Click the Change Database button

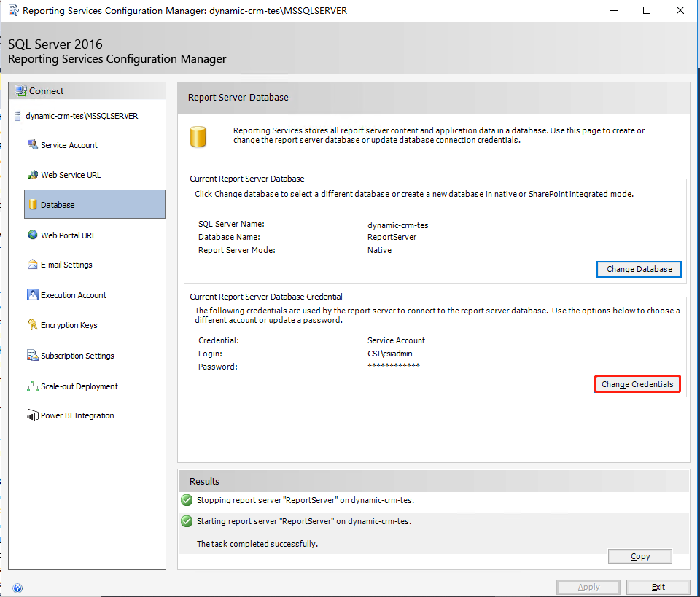pyautogui.click(x=639, y=269)
